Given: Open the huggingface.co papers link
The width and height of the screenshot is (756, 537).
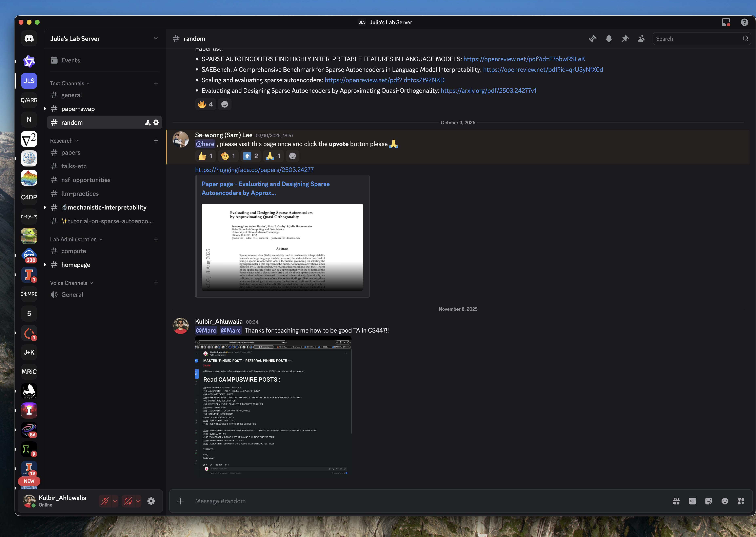Looking at the screenshot, I should point(254,170).
